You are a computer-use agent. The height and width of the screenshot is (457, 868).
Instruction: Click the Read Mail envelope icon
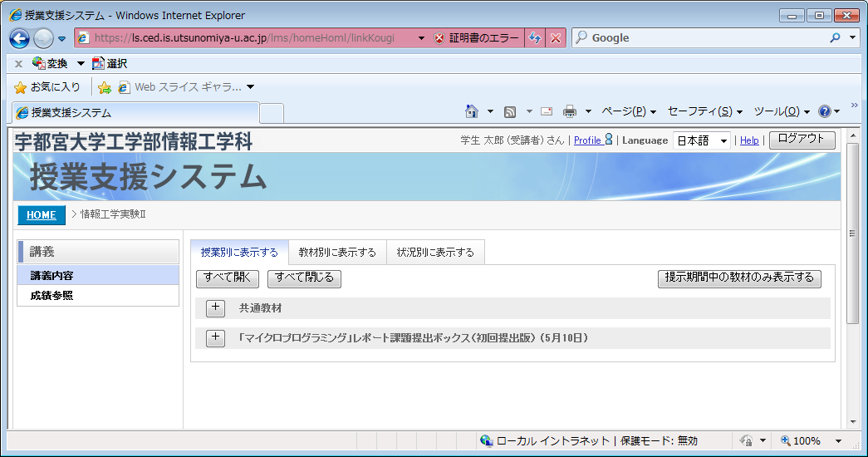(547, 111)
